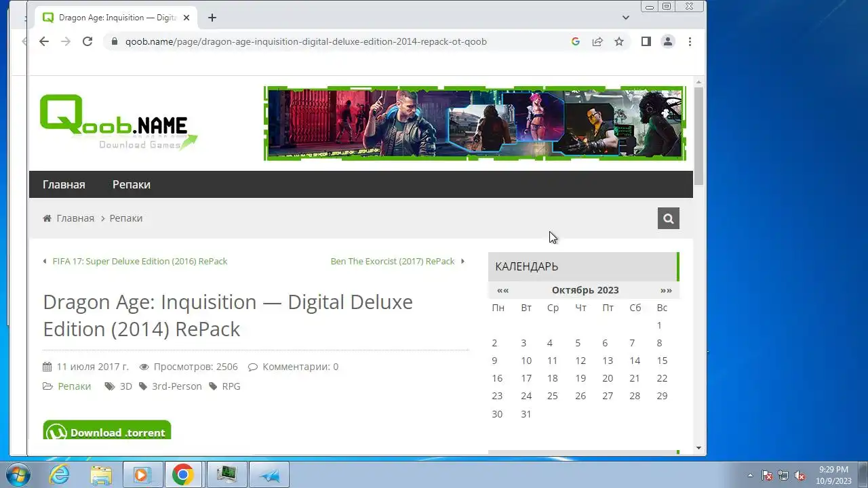Click the article date 11 июля 2017 г.
Image resolution: width=868 pixels, height=488 pixels.
[92, 367]
